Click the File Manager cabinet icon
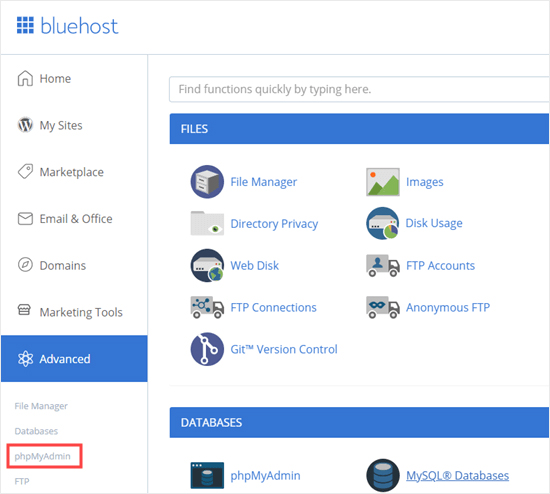This screenshot has width=550, height=494. 207,182
